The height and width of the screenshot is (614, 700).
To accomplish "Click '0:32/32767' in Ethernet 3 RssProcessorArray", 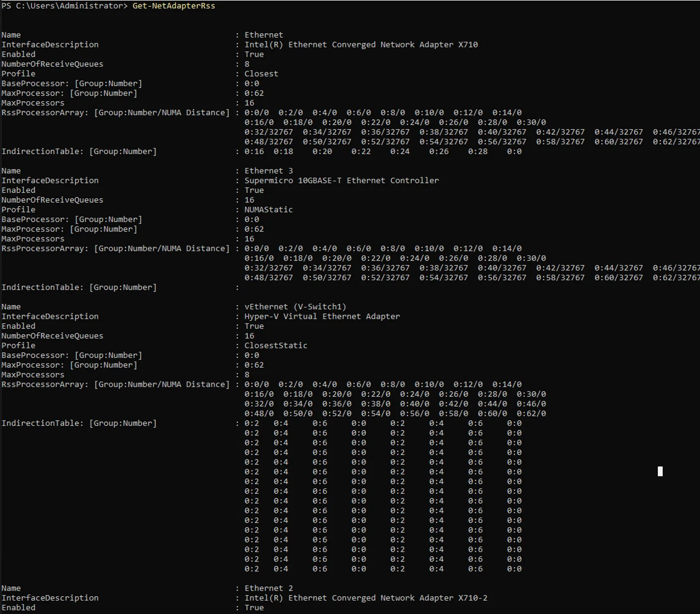I will [268, 268].
